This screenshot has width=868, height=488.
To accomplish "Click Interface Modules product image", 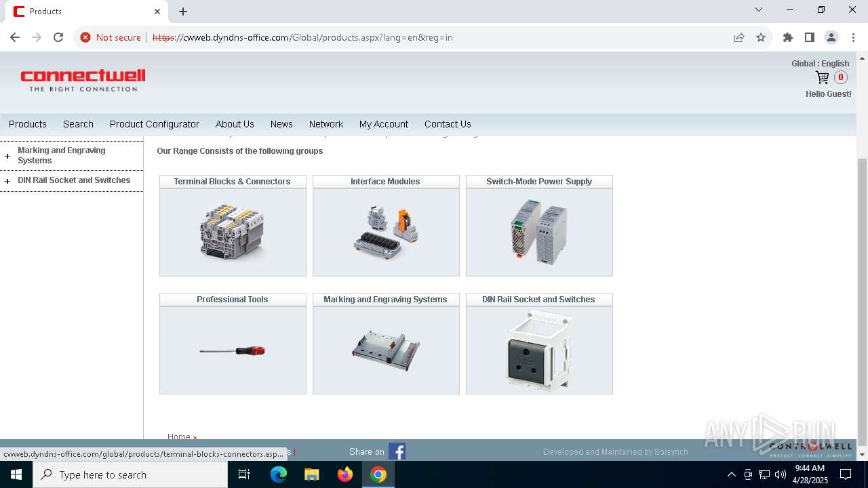I will point(386,232).
